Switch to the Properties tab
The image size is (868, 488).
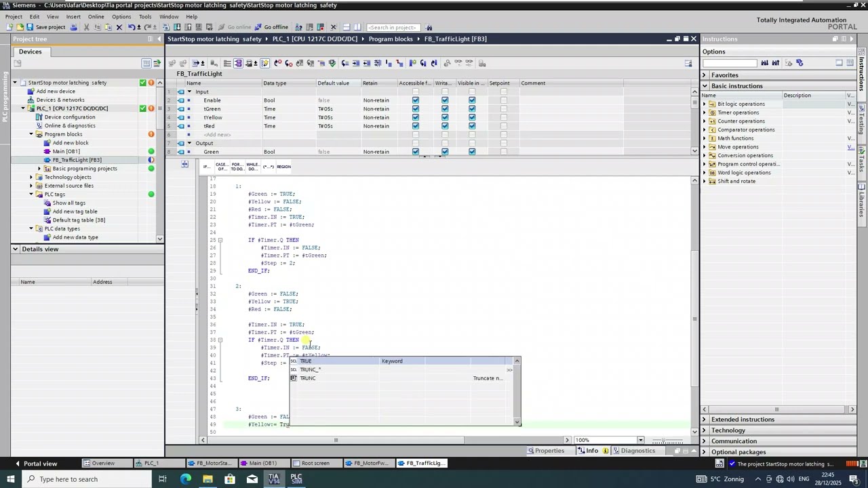pyautogui.click(x=549, y=451)
